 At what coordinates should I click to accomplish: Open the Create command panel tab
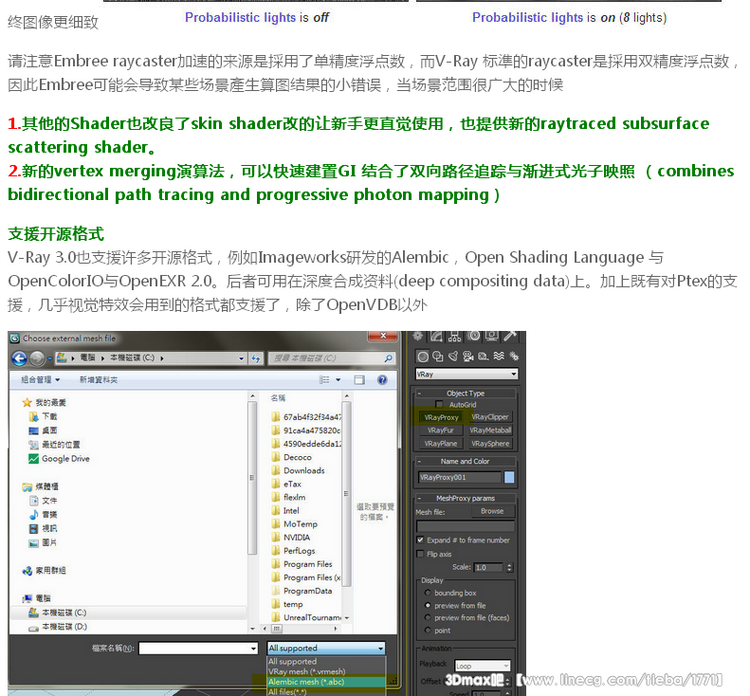coord(418,336)
